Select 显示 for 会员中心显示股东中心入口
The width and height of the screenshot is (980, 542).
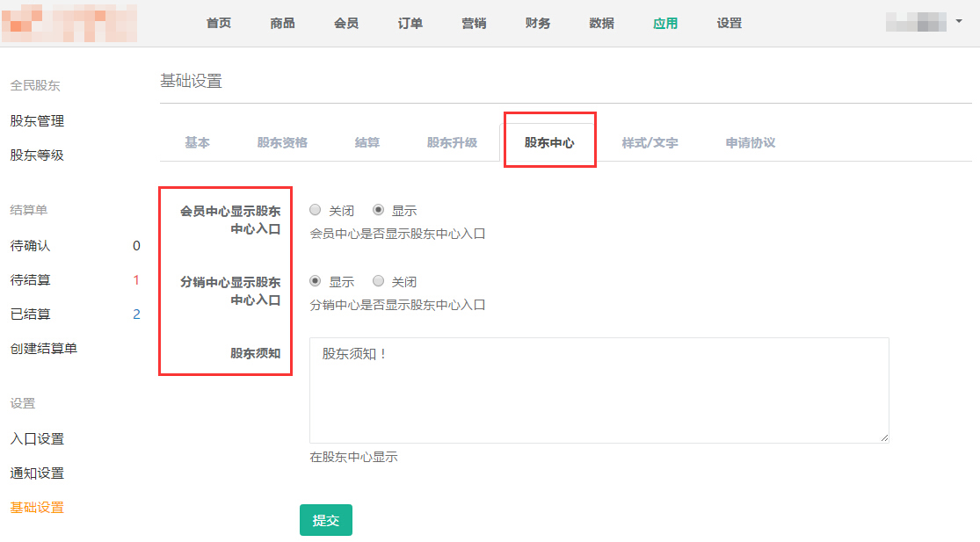click(x=379, y=211)
